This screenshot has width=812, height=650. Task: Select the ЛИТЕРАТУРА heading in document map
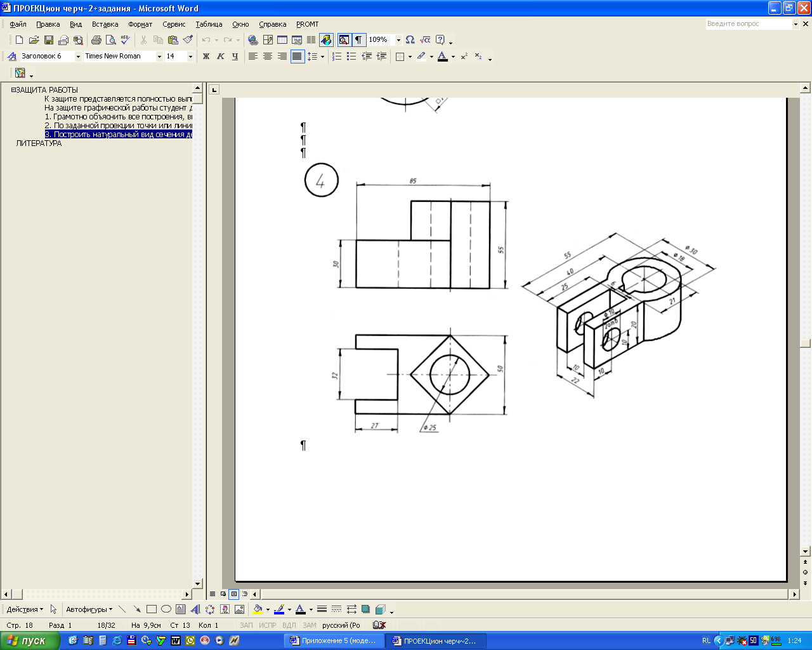[x=39, y=143]
